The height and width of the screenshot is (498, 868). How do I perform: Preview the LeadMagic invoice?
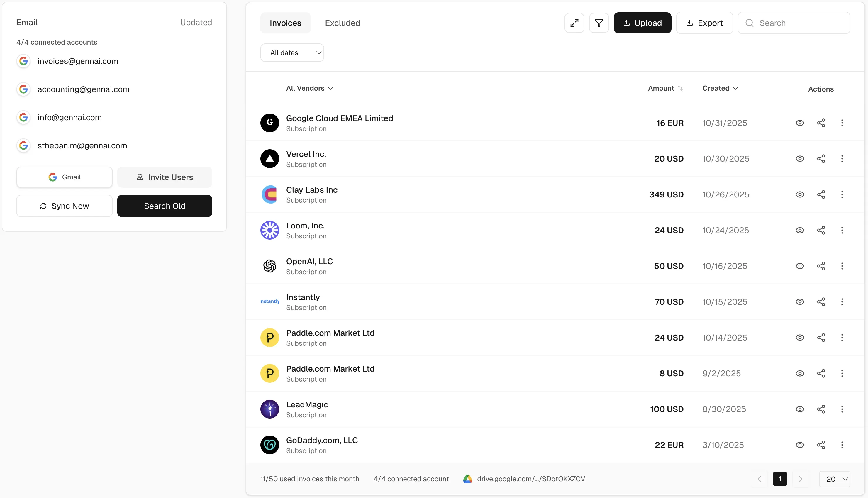pos(800,409)
